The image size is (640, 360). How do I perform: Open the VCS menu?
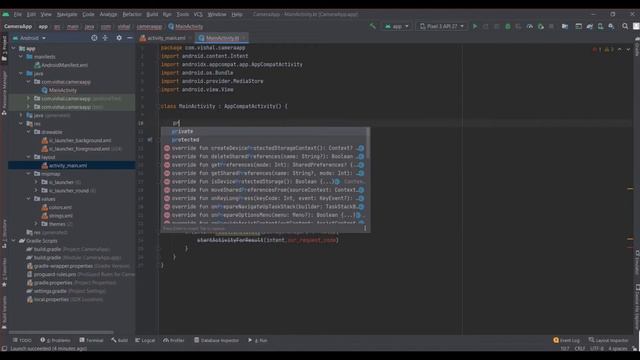click(198, 14)
